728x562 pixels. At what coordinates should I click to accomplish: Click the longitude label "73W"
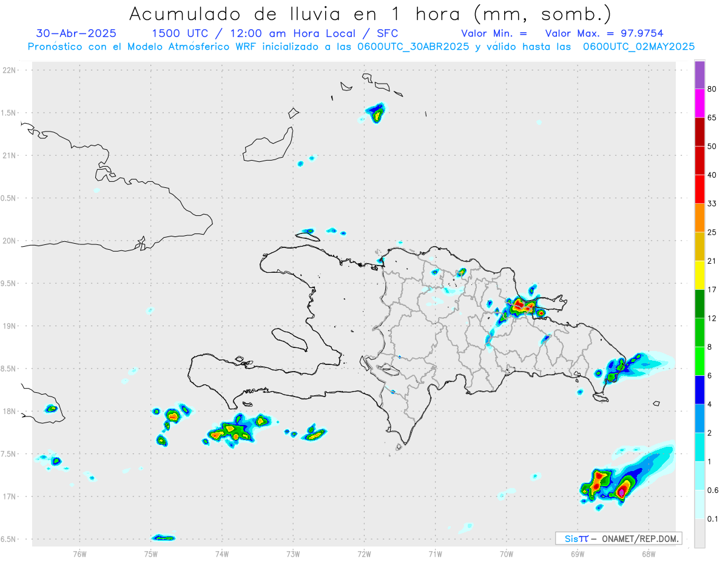[293, 553]
